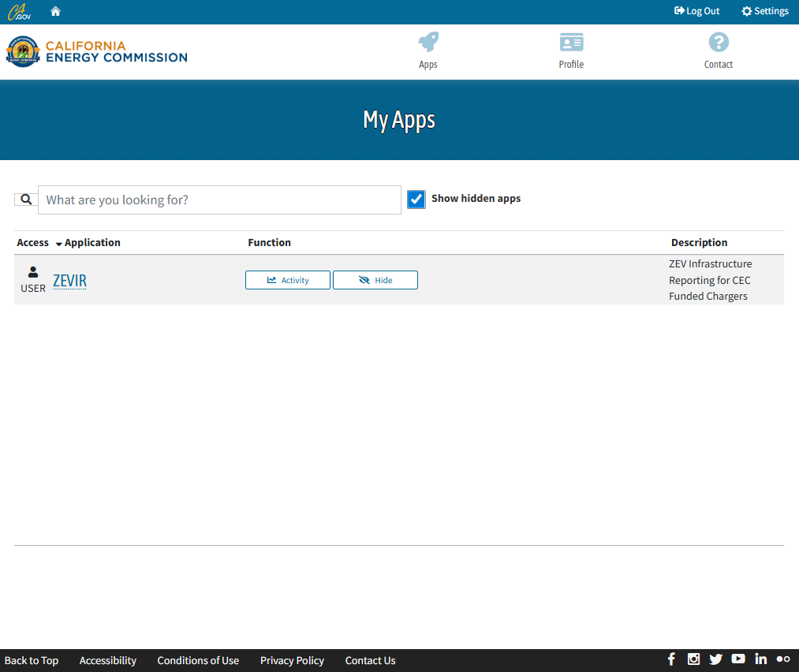The height and width of the screenshot is (672, 799).
Task: Open the ZEVIR application link
Action: tap(69, 281)
